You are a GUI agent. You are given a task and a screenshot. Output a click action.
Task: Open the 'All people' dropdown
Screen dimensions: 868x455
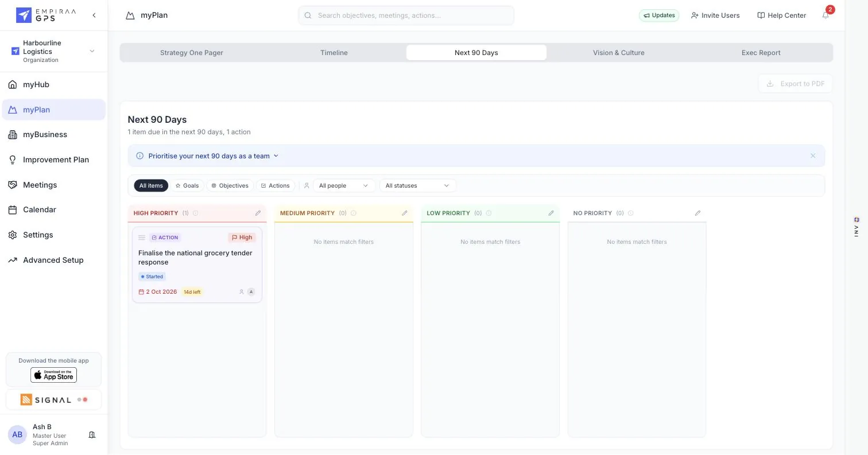pyautogui.click(x=344, y=185)
